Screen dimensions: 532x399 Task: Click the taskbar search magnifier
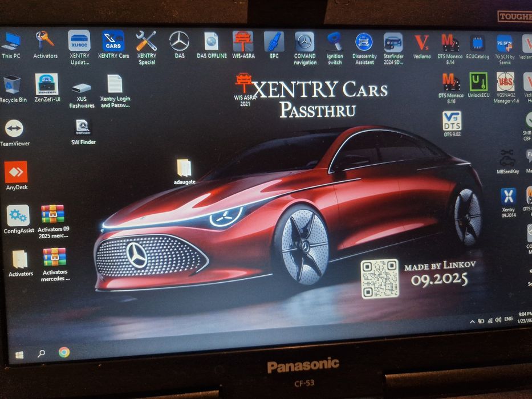tap(42, 353)
